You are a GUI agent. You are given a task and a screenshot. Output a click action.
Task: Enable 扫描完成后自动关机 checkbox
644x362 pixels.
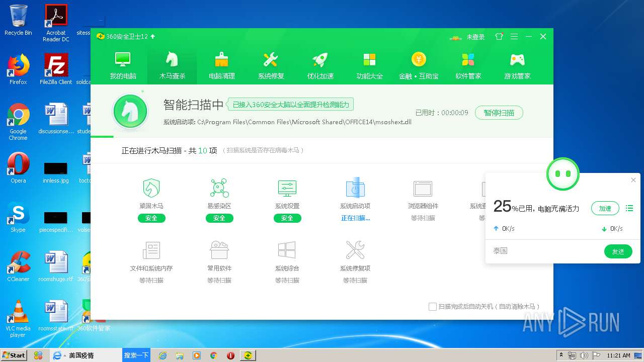coord(433,307)
